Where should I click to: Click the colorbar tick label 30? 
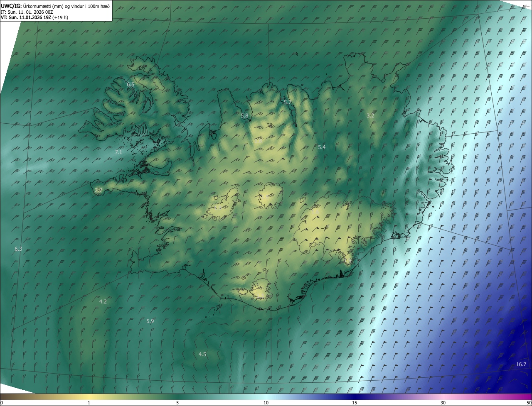[x=443, y=403]
